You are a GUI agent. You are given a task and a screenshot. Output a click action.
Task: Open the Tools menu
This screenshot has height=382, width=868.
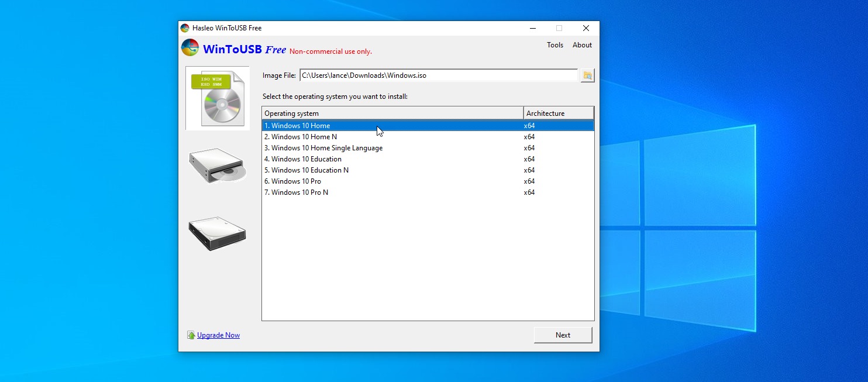554,44
